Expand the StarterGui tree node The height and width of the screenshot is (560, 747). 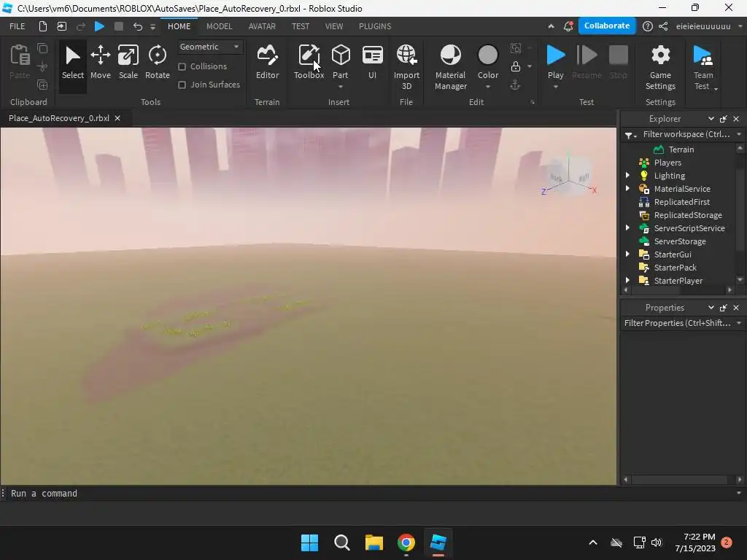[628, 254]
